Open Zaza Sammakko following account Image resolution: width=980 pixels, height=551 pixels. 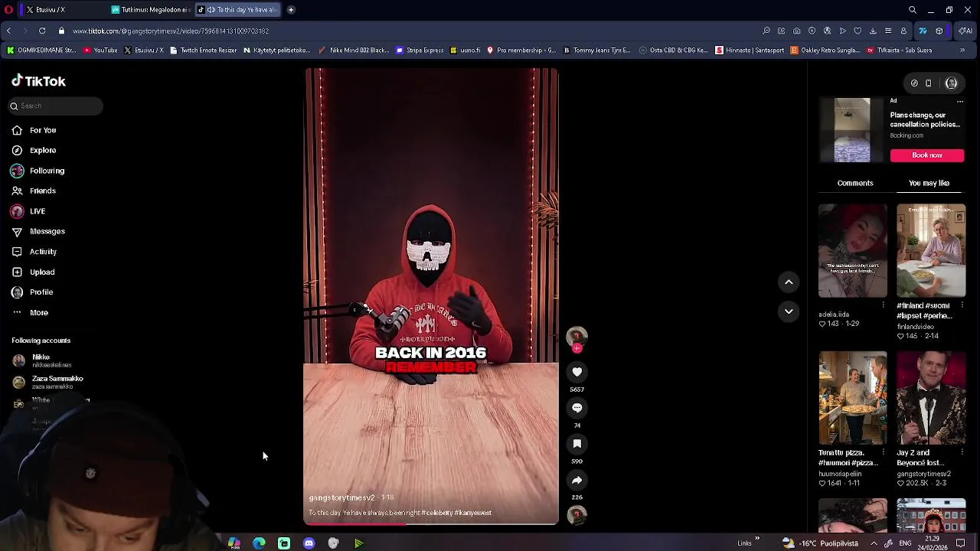click(x=47, y=382)
